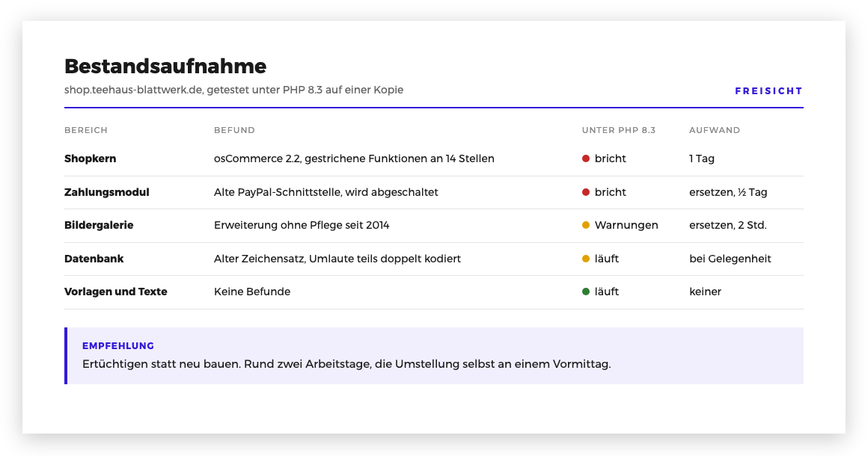The image size is (868, 456).
Task: Click 'Alter Zeichensatz' finding text
Action: pyautogui.click(x=337, y=259)
